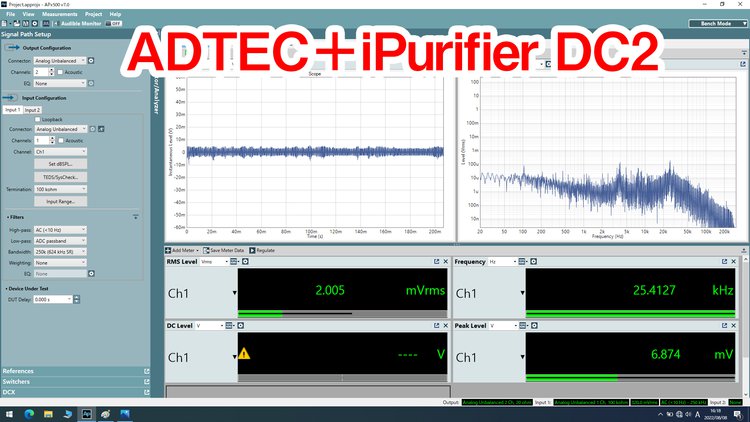Image resolution: width=750 pixels, height=422 pixels.
Task: Open Windows Start menu
Action: [x=9, y=414]
